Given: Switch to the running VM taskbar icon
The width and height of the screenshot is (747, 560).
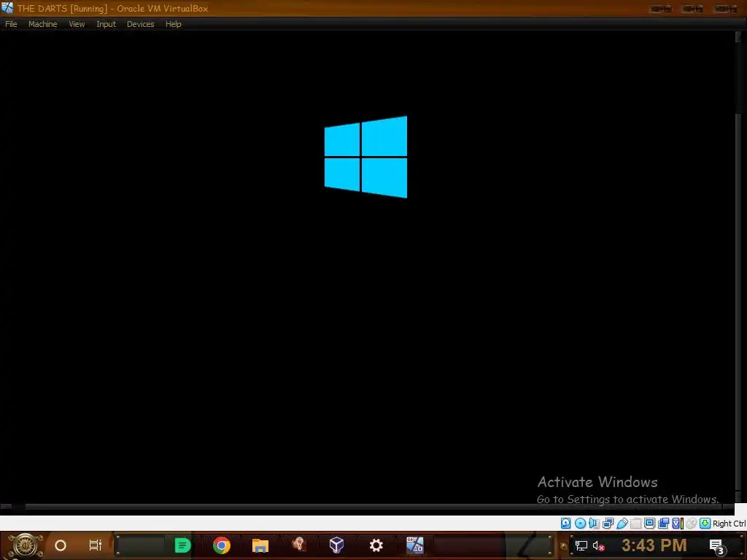Looking at the screenshot, I should coord(414,545).
